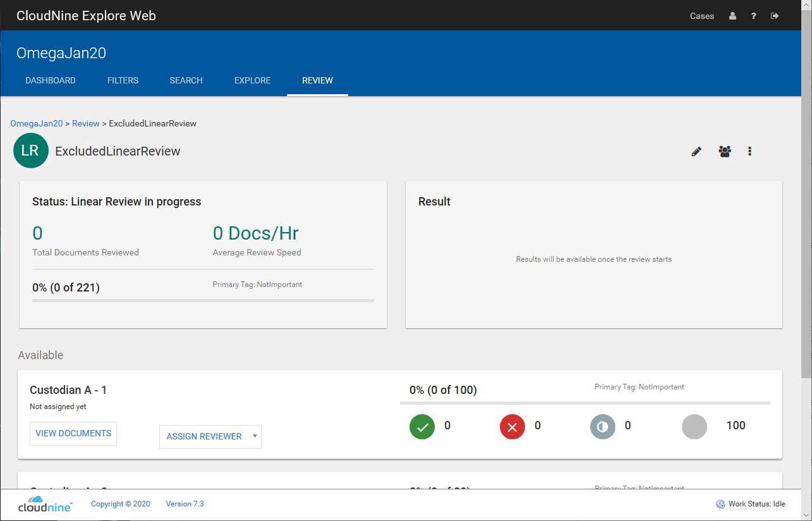
Task: Click the green checkmark tagged icon
Action: 422,427
